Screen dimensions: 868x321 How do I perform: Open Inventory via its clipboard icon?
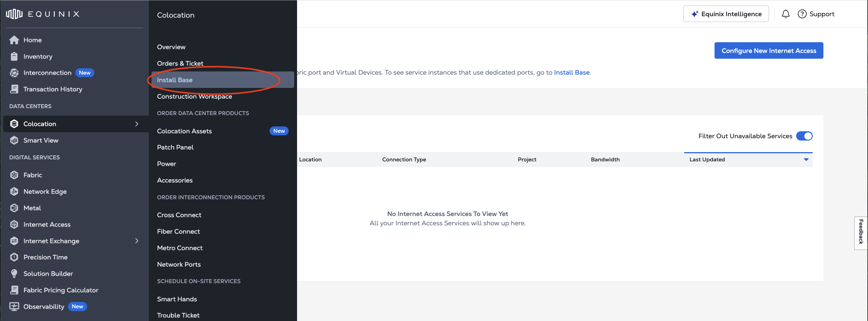[14, 56]
